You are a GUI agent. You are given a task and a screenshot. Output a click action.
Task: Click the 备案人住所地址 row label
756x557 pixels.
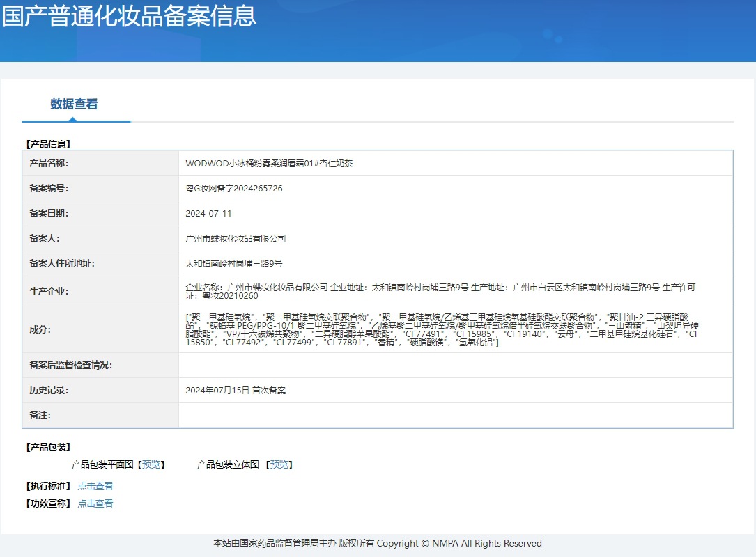[62, 264]
